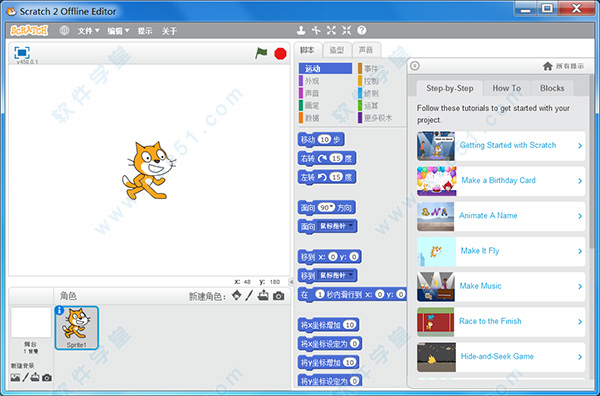This screenshot has width=600, height=396.
Task: Take new sprite photo with camera
Action: pos(279,296)
